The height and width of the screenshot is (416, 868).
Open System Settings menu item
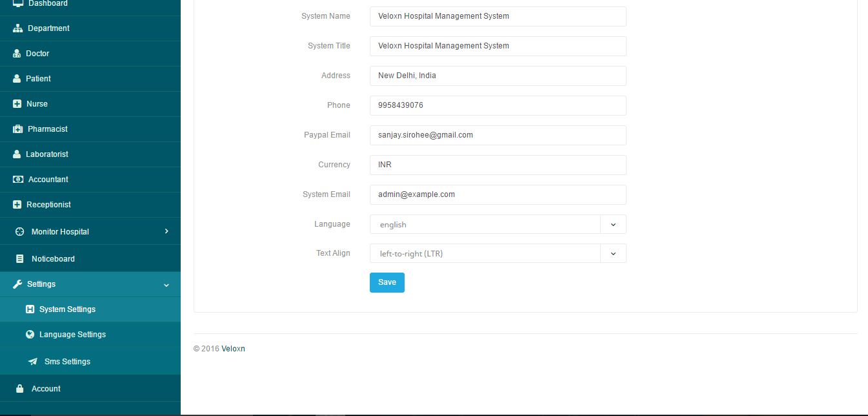pos(67,309)
